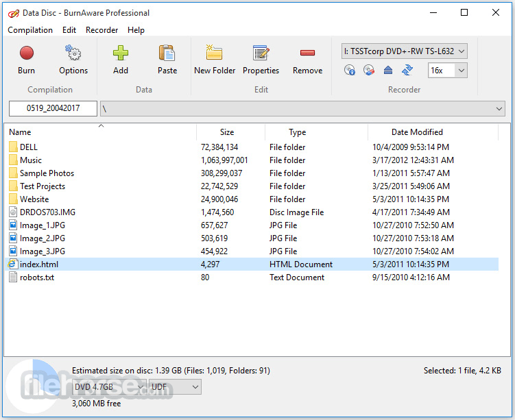Click the Image_2.JPG file icon
Screen dimensions: 515x420
(13, 238)
